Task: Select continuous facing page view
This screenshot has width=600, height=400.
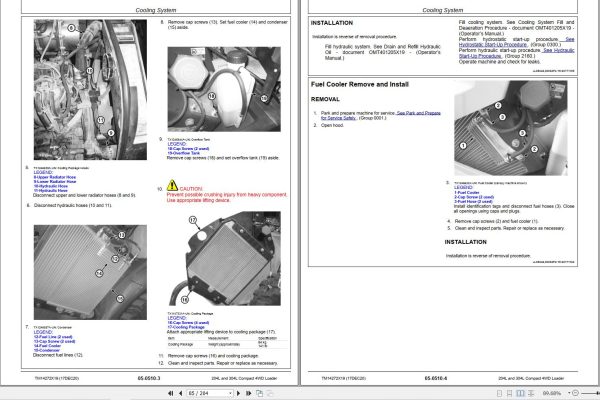Action: (x=531, y=393)
